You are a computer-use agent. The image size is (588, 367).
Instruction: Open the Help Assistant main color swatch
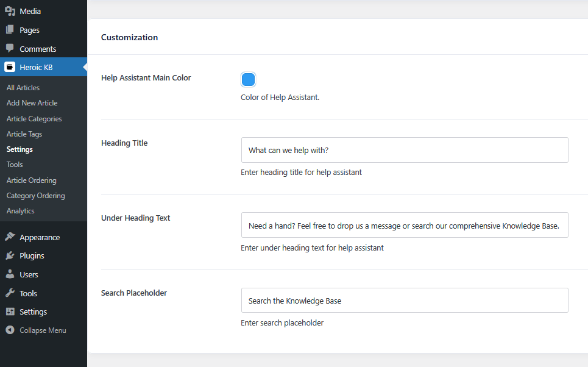click(x=248, y=79)
